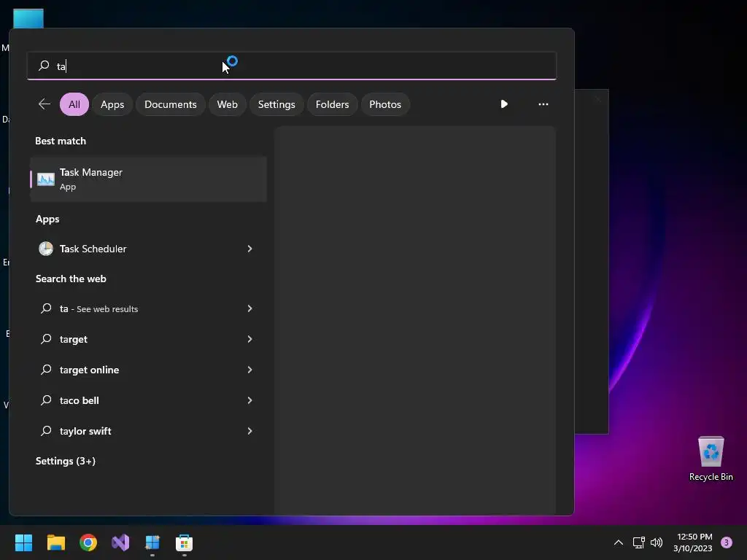Image resolution: width=747 pixels, height=560 pixels.
Task: Select the 'taco bell' web suggestion
Action: coord(148,400)
